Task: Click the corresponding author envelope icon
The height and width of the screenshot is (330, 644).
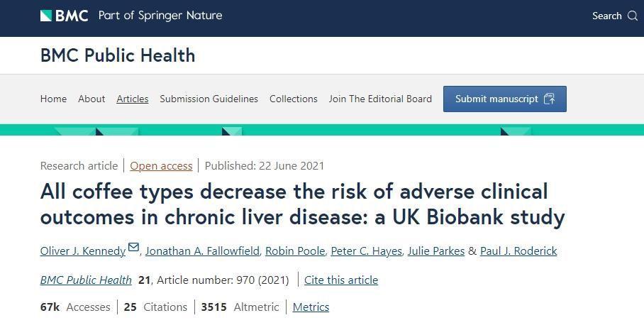Action: [x=133, y=247]
